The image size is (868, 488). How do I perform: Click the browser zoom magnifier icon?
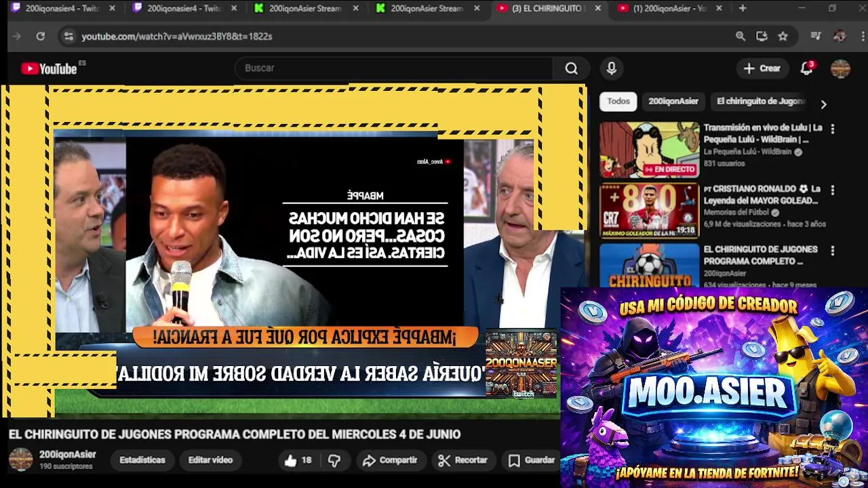click(741, 37)
